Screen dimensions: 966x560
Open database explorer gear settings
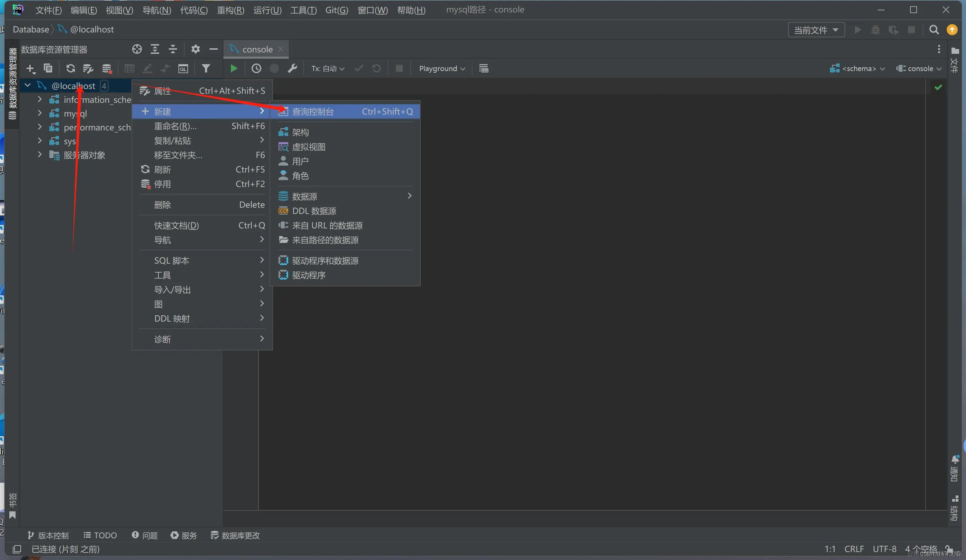pos(195,49)
